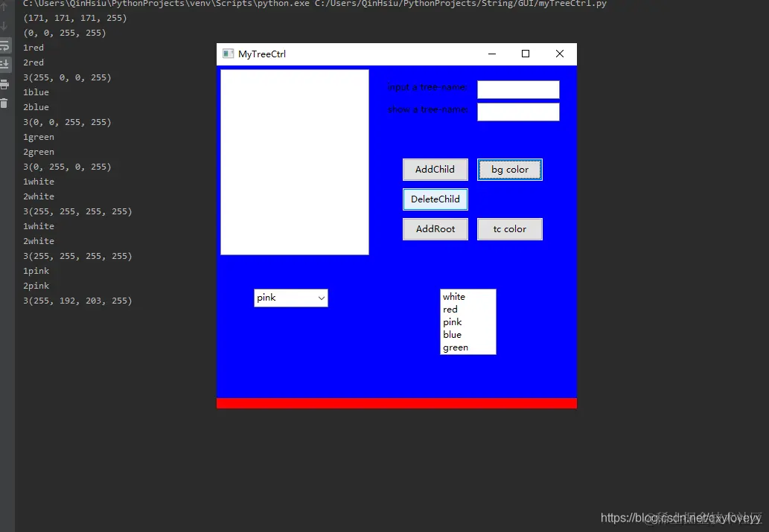
Task: Click the python.exe command path line in the console
Action: 314,4
